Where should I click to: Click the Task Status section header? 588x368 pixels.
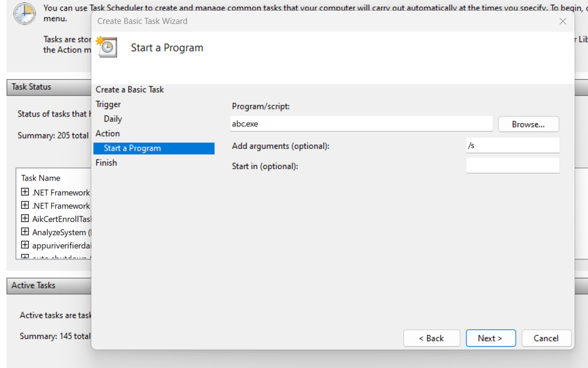tap(49, 87)
